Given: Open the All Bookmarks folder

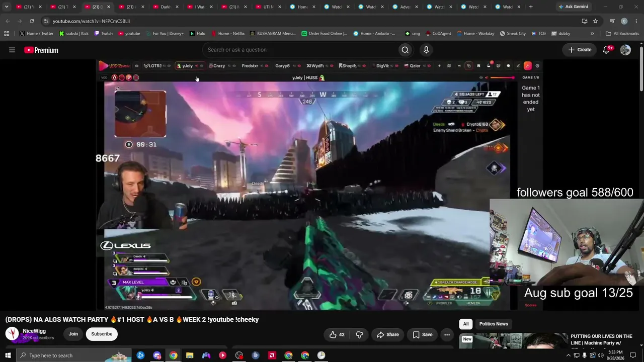Looking at the screenshot, I should 622,34.
